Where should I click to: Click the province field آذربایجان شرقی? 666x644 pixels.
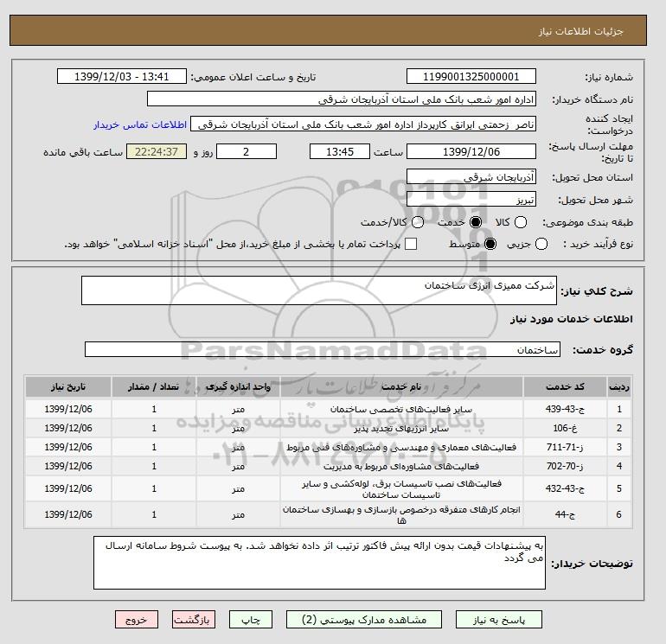[471, 177]
